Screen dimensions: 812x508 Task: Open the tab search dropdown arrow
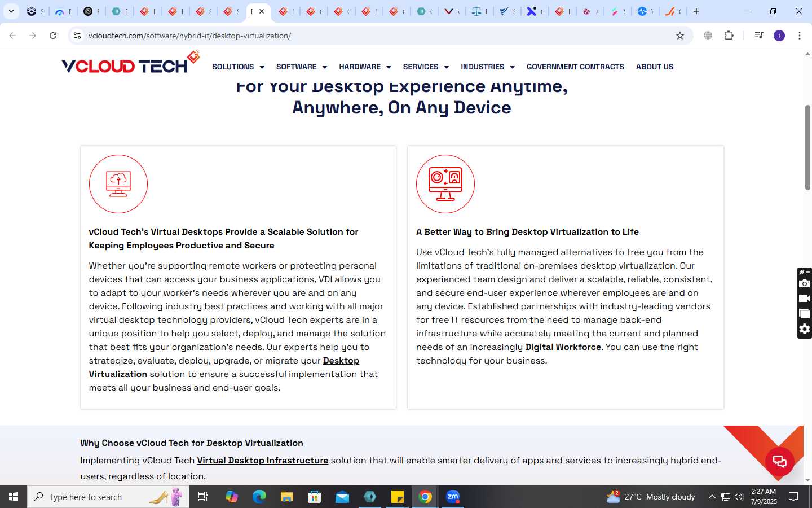click(x=11, y=11)
